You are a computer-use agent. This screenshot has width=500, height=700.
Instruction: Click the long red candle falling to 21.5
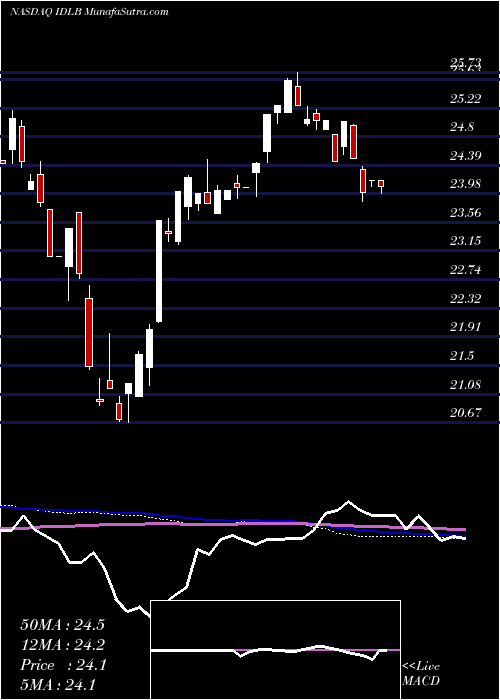click(x=89, y=333)
